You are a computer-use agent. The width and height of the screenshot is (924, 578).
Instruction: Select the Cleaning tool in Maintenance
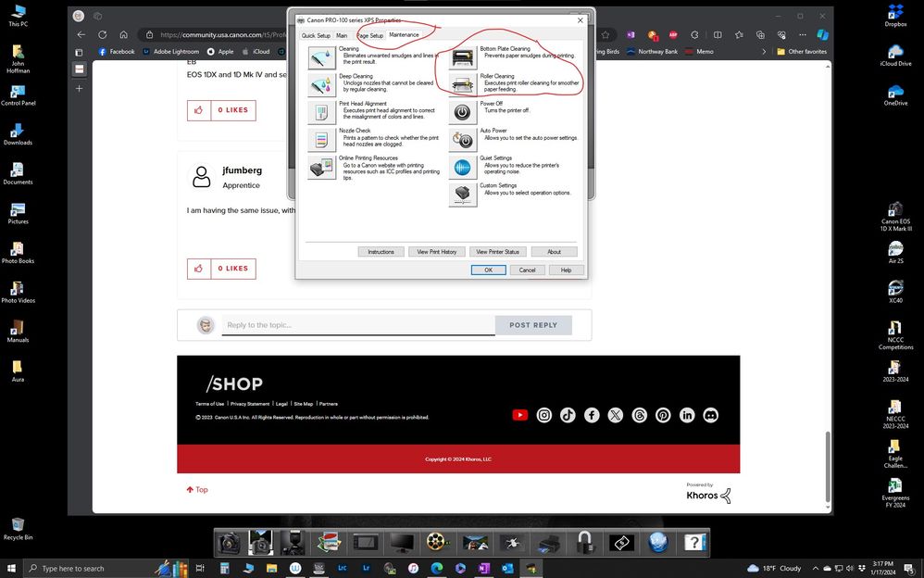[x=321, y=56]
